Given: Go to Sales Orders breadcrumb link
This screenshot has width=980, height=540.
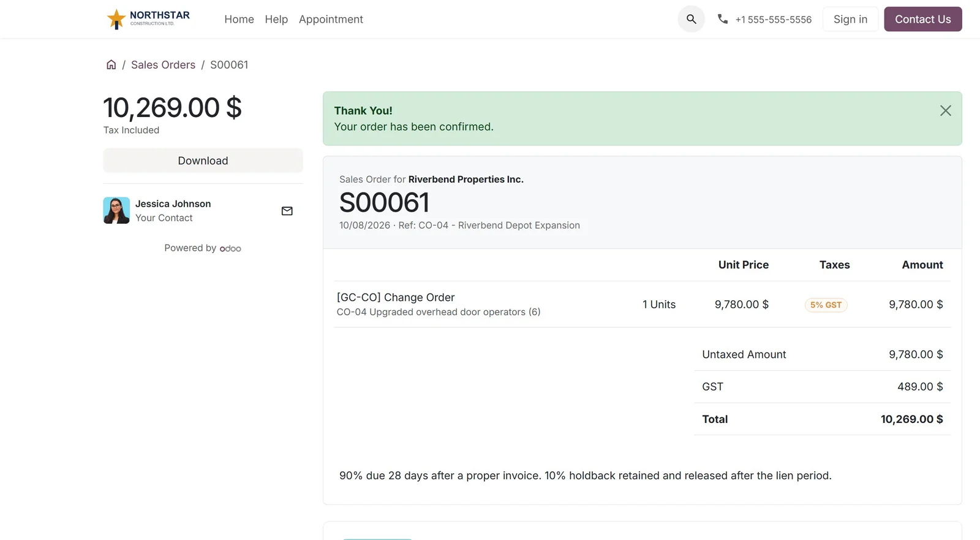Looking at the screenshot, I should [163, 64].
